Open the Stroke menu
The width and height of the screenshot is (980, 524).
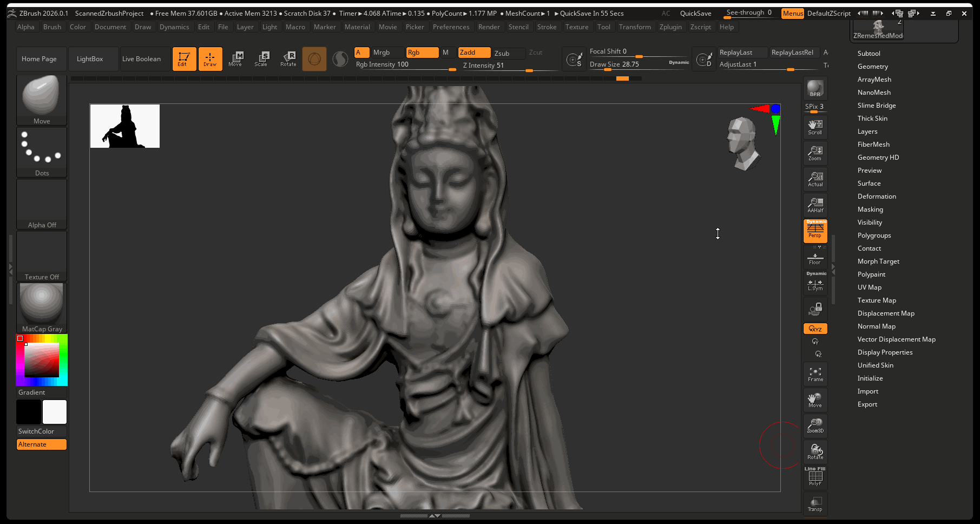[x=547, y=27]
